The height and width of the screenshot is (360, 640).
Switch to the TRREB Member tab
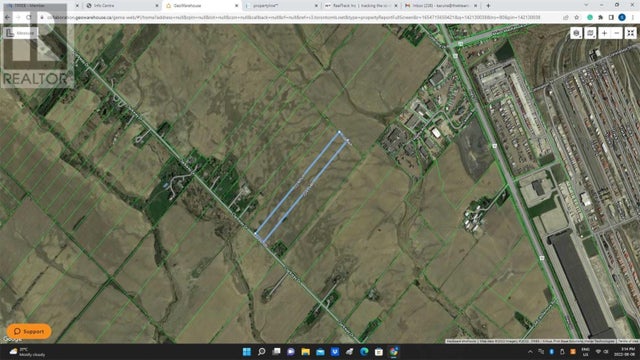coord(42,6)
